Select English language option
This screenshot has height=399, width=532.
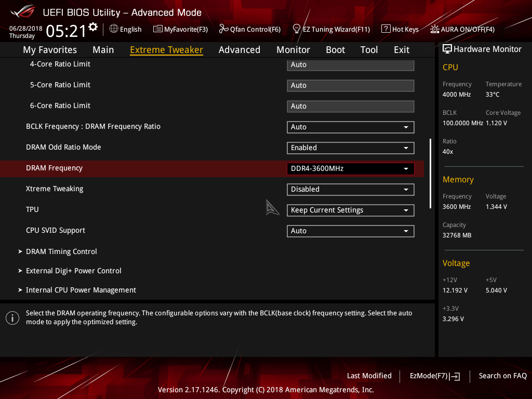tap(130, 30)
